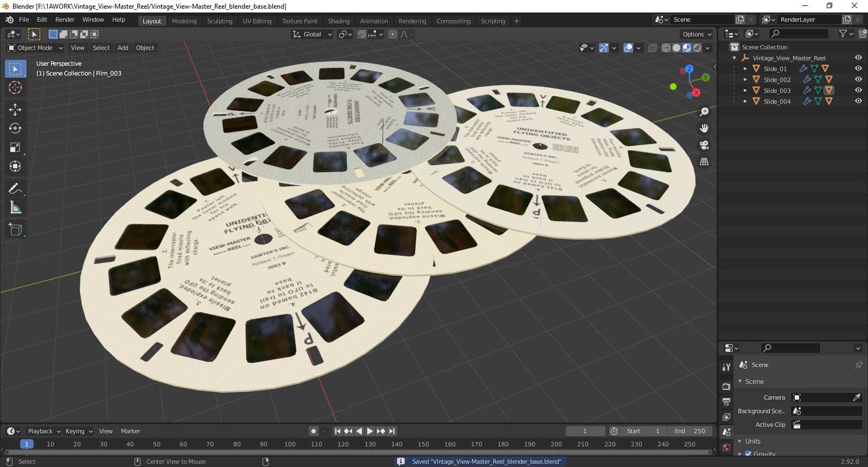Screen dimensions: 868x467
Task: Select the Scale tool
Action: click(x=15, y=147)
